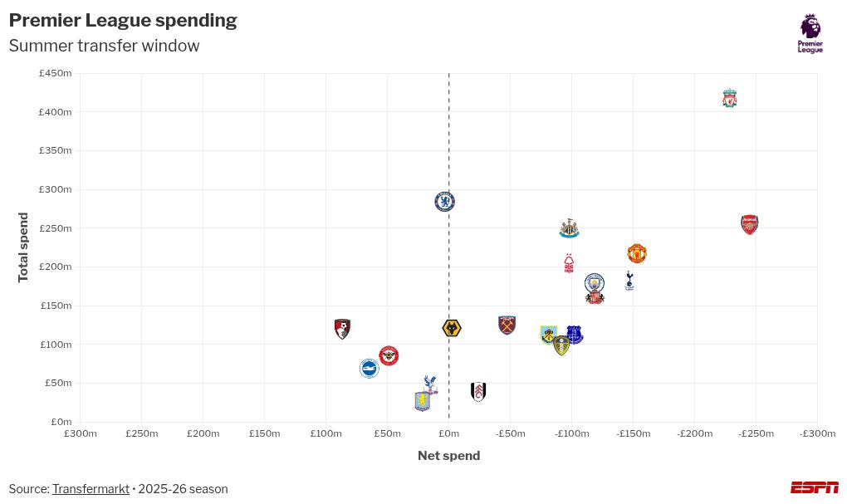The image size is (847, 504).
Task: Click the ESPN logo
Action: coord(814,487)
